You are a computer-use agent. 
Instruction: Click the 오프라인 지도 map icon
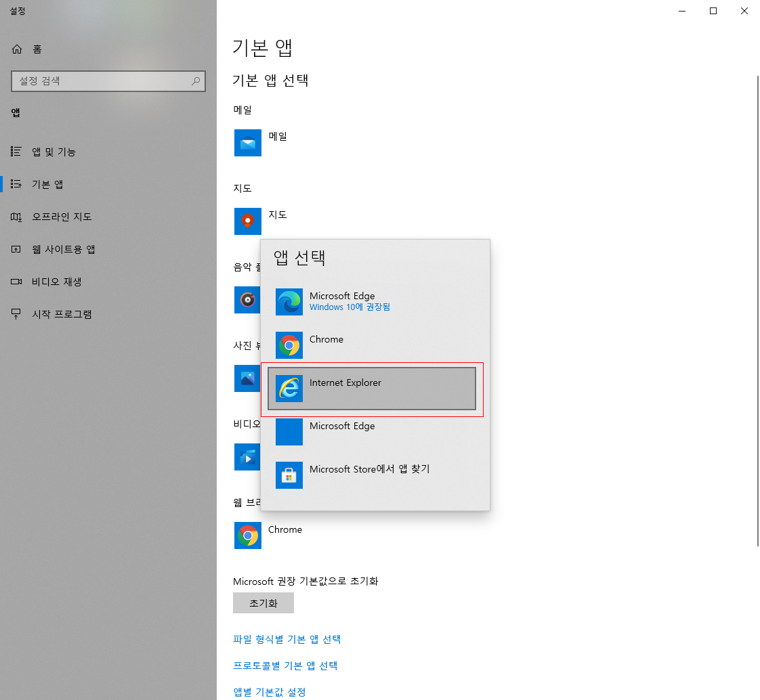click(16, 217)
